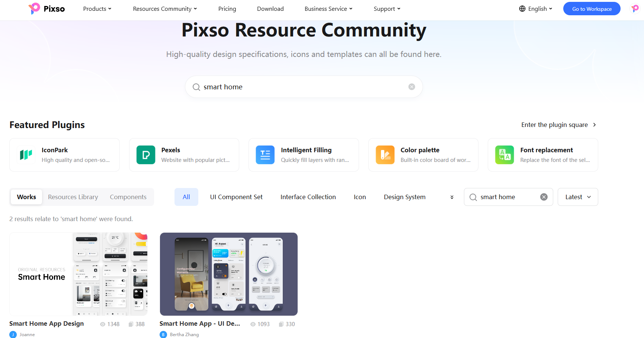The image size is (644, 338).
Task: Open Smart Home App - UI De... thumbnail
Action: click(229, 274)
